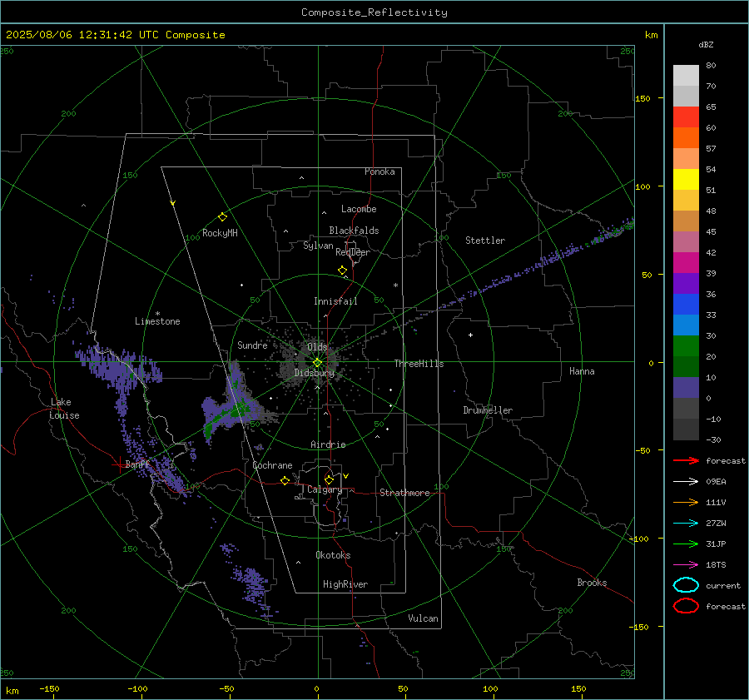The height and width of the screenshot is (700, 749).
Task: Select the 33 dBZ blue color swatch
Action: [x=686, y=325]
